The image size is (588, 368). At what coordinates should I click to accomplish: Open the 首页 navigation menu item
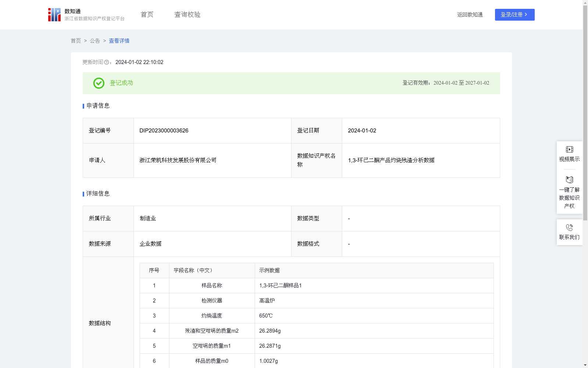tap(147, 15)
